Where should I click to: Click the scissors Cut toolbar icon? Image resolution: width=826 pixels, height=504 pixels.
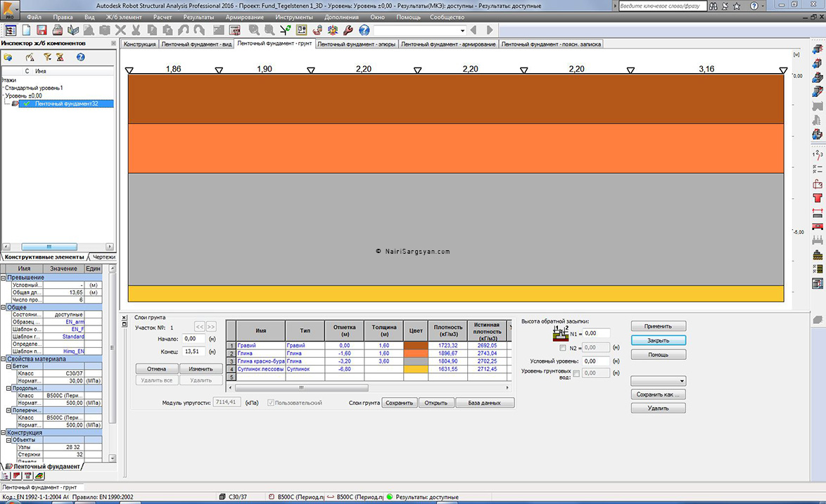[136, 30]
